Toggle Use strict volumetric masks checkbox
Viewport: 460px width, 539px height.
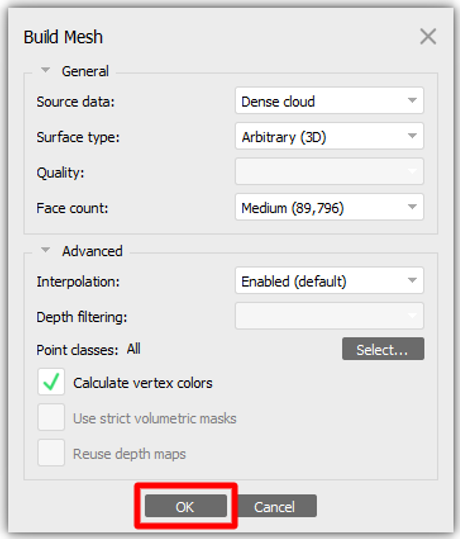click(x=51, y=417)
